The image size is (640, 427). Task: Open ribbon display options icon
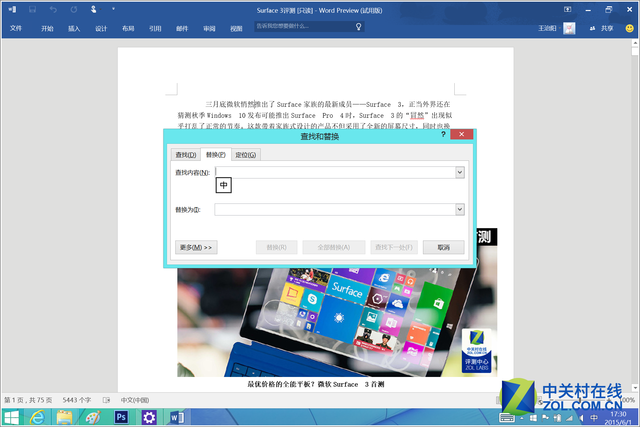[567, 9]
